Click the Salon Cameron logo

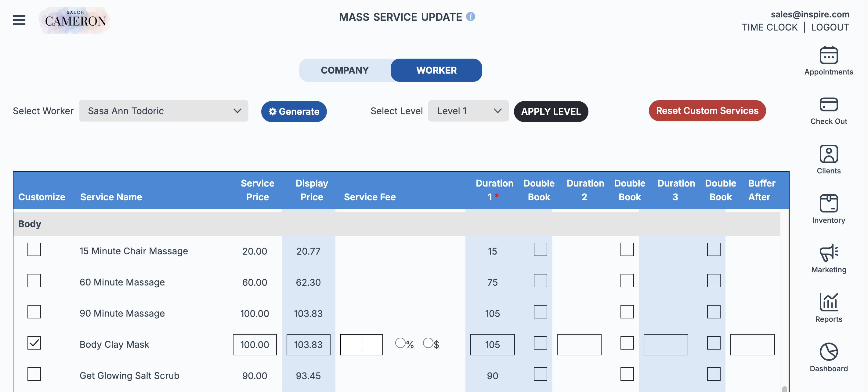pyautogui.click(x=75, y=20)
